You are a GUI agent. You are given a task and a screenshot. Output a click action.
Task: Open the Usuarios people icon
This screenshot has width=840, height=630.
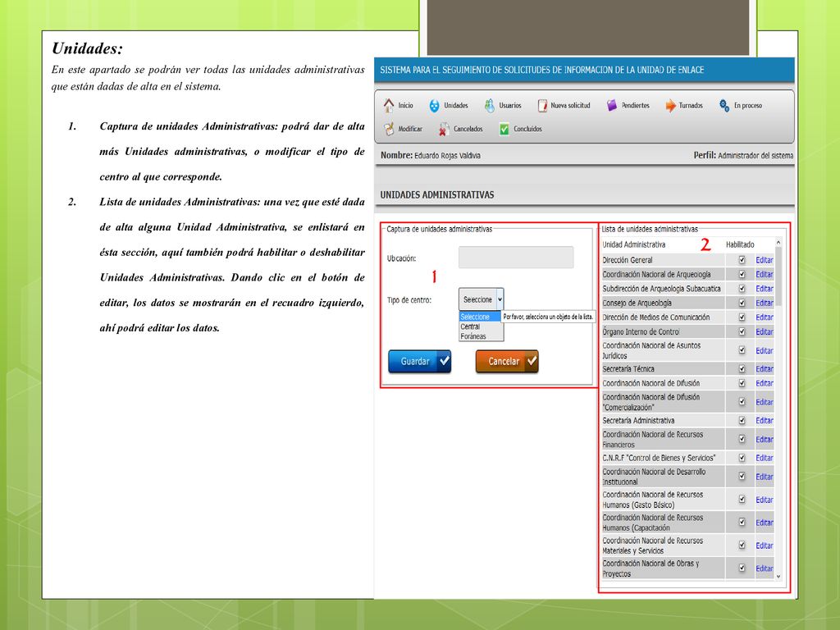490,106
